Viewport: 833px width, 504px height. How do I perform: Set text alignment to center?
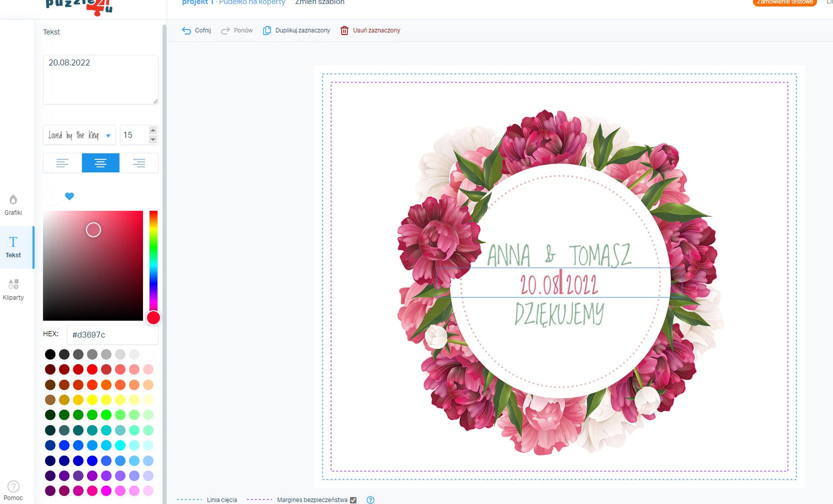pyautogui.click(x=100, y=163)
